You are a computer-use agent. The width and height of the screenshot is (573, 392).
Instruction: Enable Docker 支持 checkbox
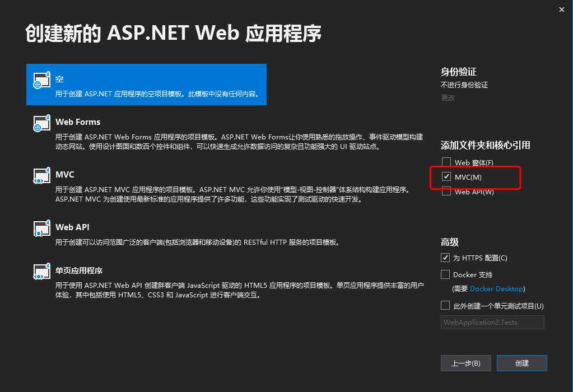[446, 274]
